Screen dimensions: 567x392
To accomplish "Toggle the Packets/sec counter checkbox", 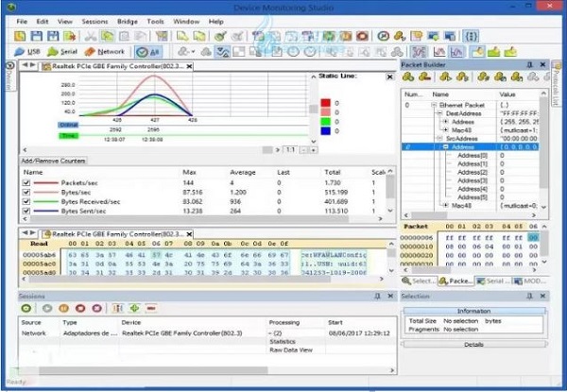I will [x=26, y=183].
